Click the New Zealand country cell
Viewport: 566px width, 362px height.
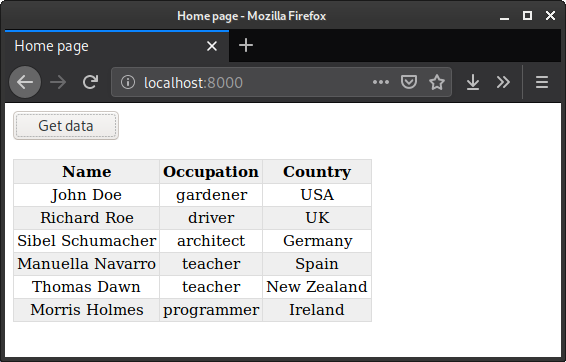[x=317, y=287]
